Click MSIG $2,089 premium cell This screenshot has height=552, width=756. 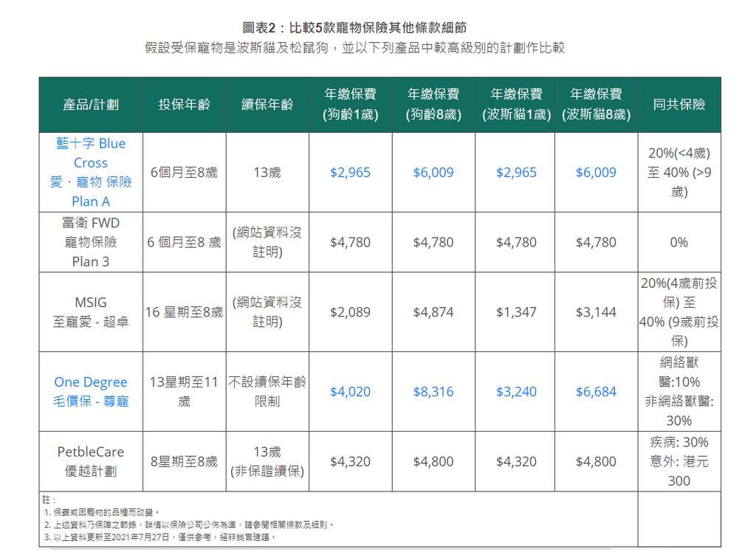click(350, 312)
